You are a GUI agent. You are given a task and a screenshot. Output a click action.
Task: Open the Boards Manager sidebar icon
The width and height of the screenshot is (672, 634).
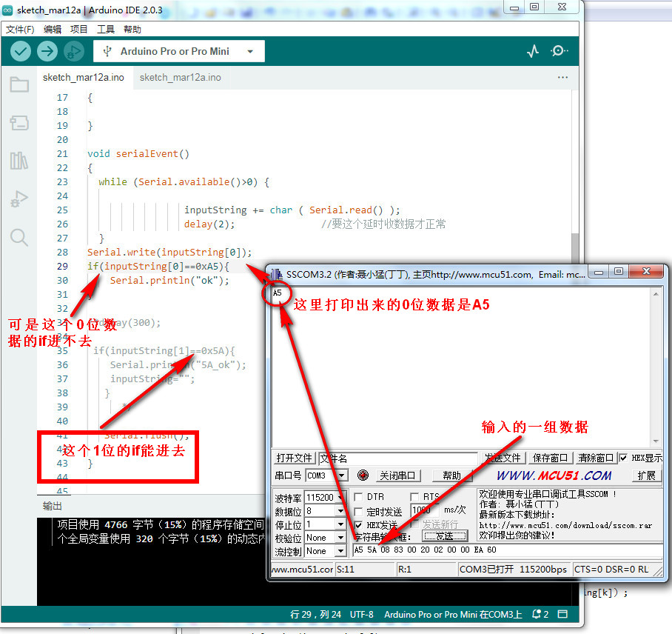tap(19, 123)
